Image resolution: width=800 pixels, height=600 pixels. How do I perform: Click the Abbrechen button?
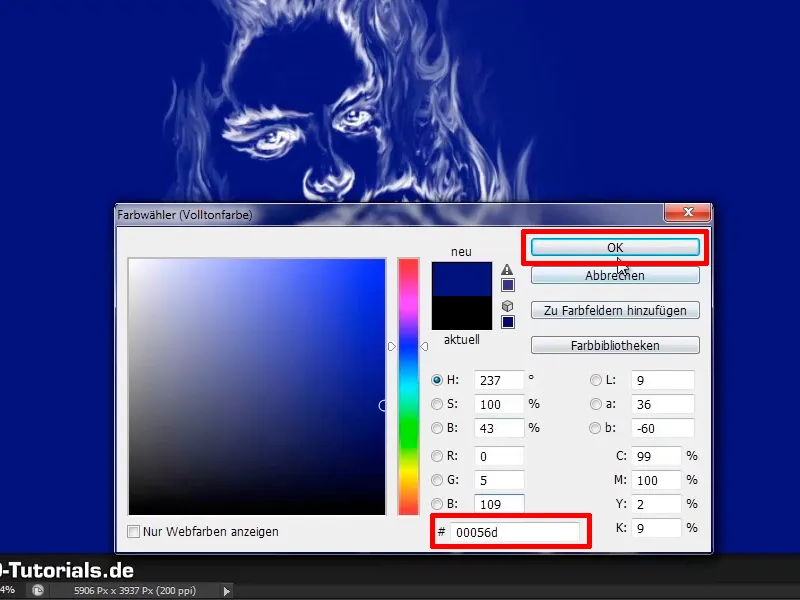pyautogui.click(x=615, y=276)
